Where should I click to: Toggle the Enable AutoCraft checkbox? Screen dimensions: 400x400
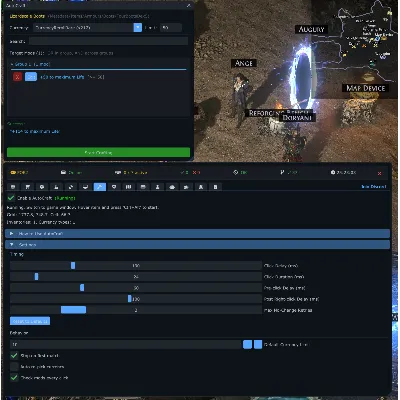11,198
